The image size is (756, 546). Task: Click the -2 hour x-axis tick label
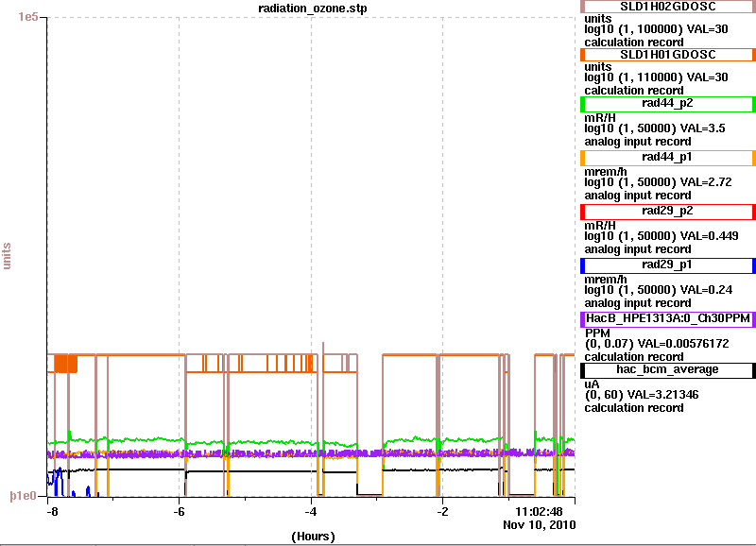[442, 512]
